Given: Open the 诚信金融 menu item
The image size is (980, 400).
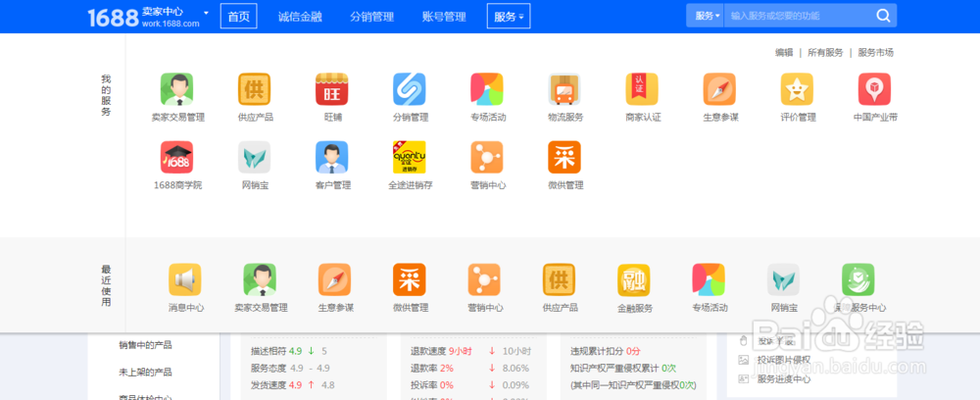Looking at the screenshot, I should click(300, 17).
